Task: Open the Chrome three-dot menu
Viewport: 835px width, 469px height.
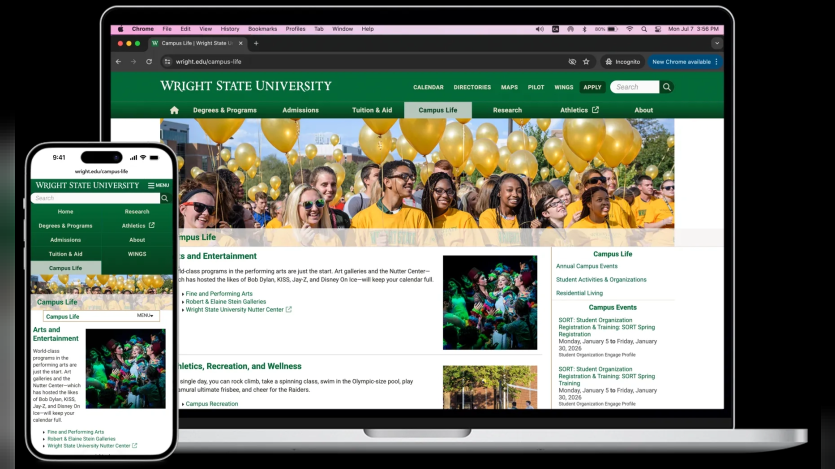Action: (717, 62)
